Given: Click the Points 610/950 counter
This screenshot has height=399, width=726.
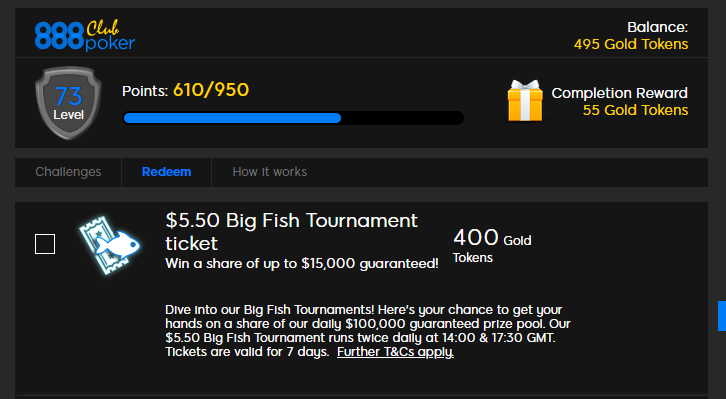Looking at the screenshot, I should (185, 90).
